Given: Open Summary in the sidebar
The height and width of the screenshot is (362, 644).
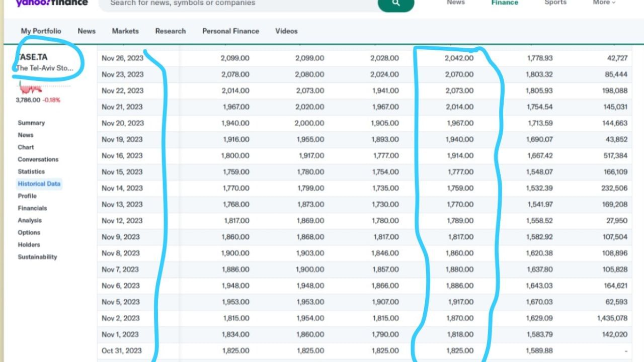Looking at the screenshot, I should pyautogui.click(x=31, y=123).
